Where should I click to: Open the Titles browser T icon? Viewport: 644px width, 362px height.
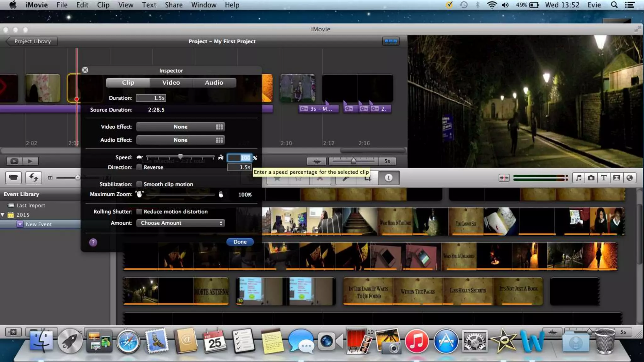coord(604,178)
